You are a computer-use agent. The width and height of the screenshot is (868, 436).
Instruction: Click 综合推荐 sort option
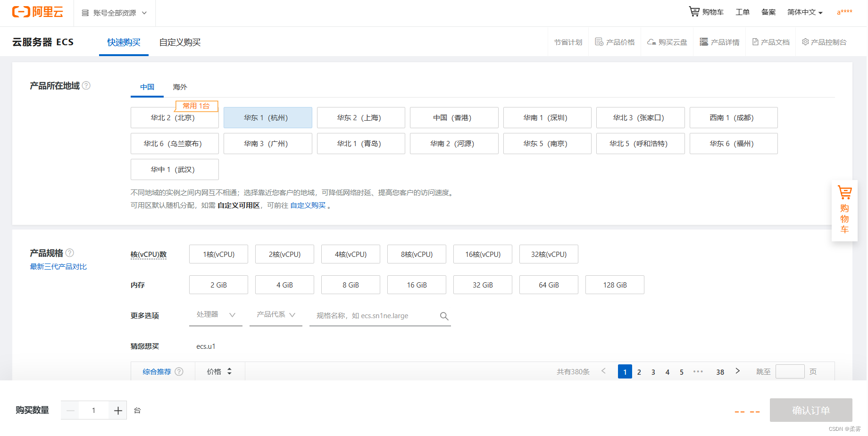tap(157, 371)
